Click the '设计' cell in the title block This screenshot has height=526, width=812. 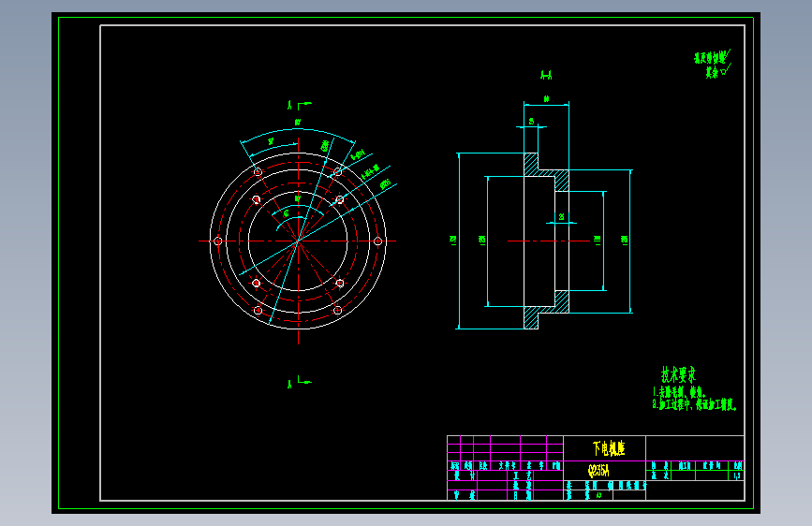point(462,476)
